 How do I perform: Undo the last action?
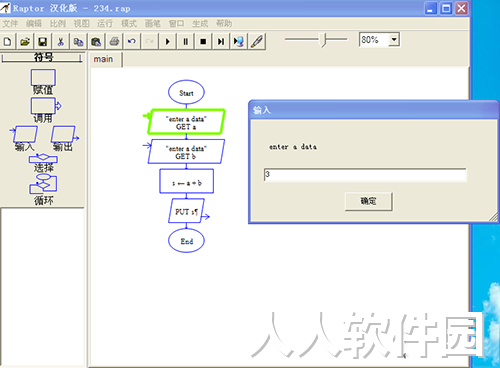point(132,42)
